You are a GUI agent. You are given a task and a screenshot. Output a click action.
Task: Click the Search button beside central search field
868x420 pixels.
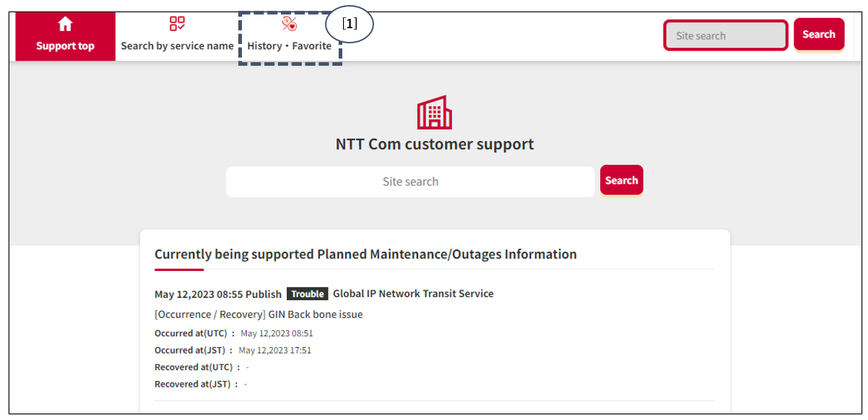point(622,181)
